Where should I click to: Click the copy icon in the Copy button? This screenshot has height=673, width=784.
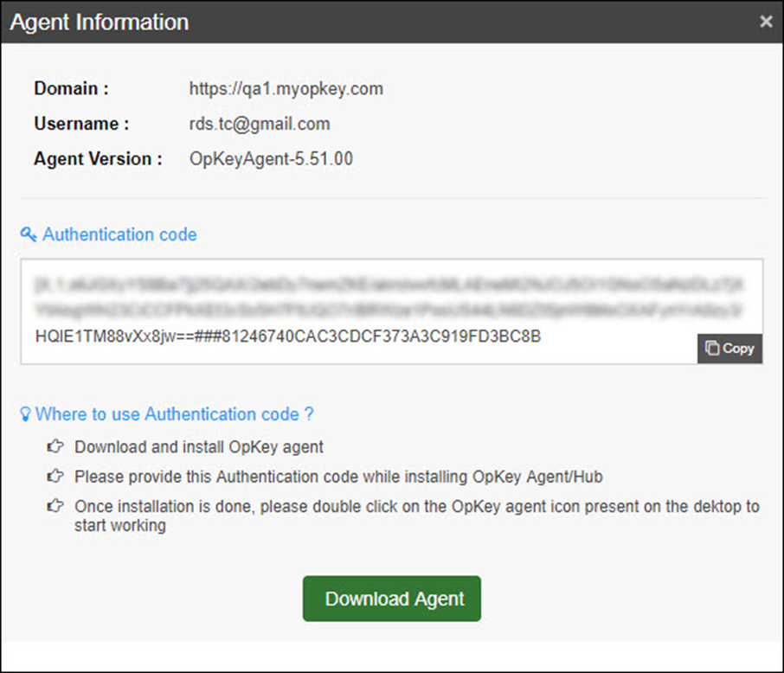pyautogui.click(x=712, y=349)
